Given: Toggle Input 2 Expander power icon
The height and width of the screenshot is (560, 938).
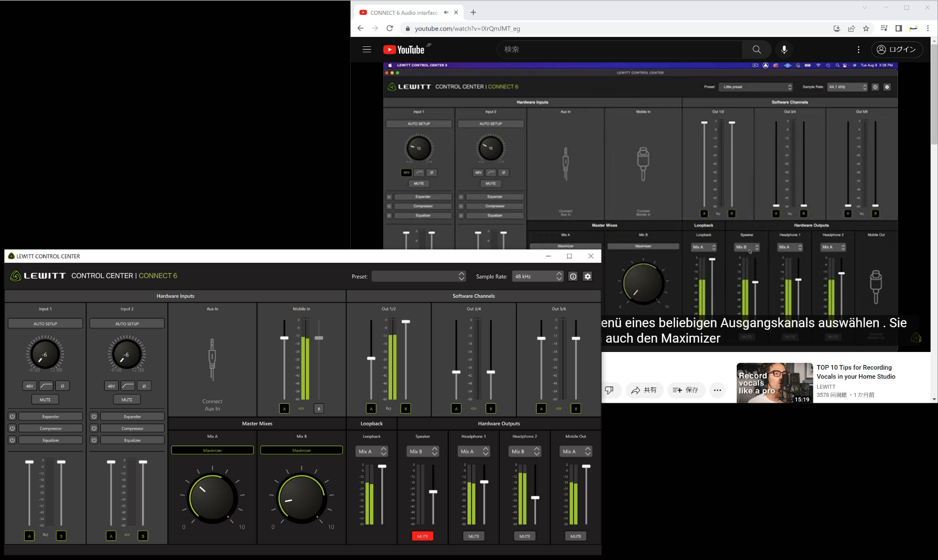Looking at the screenshot, I should point(94,417).
